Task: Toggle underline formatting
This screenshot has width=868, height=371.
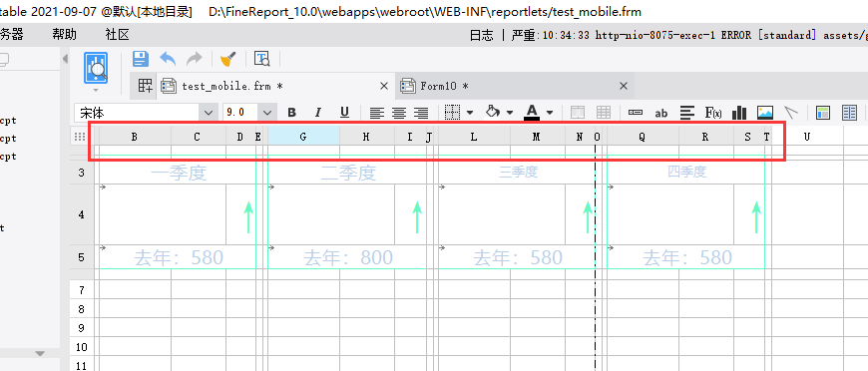Action: pos(344,113)
